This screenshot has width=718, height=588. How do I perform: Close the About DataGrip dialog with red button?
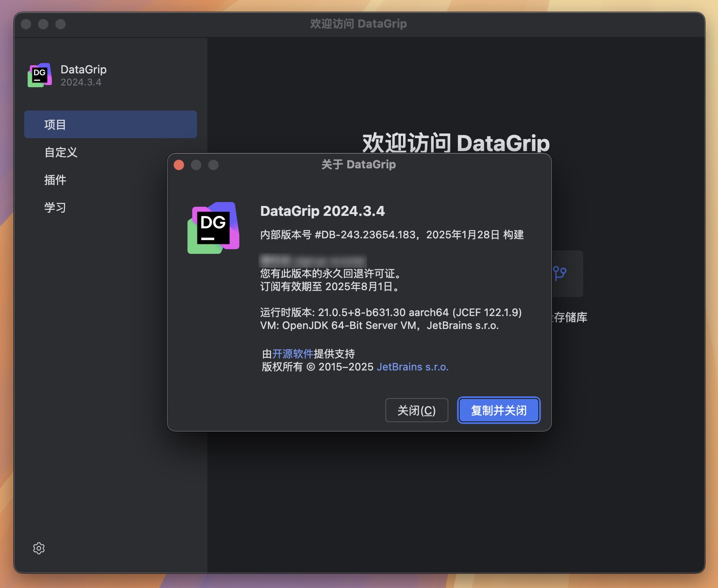(x=179, y=165)
